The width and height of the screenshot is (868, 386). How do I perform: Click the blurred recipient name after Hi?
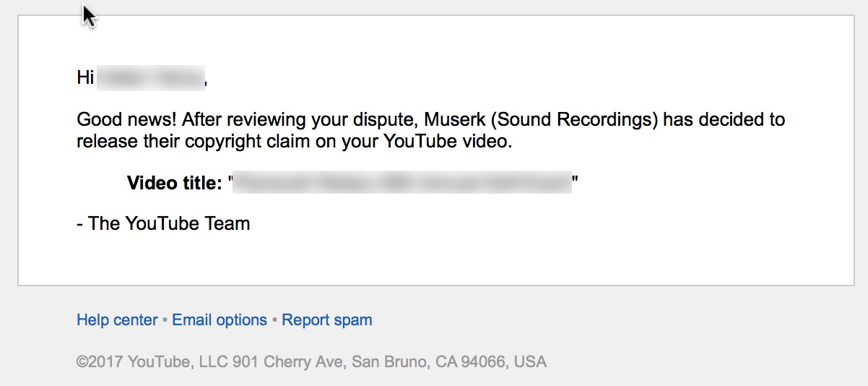(151, 78)
